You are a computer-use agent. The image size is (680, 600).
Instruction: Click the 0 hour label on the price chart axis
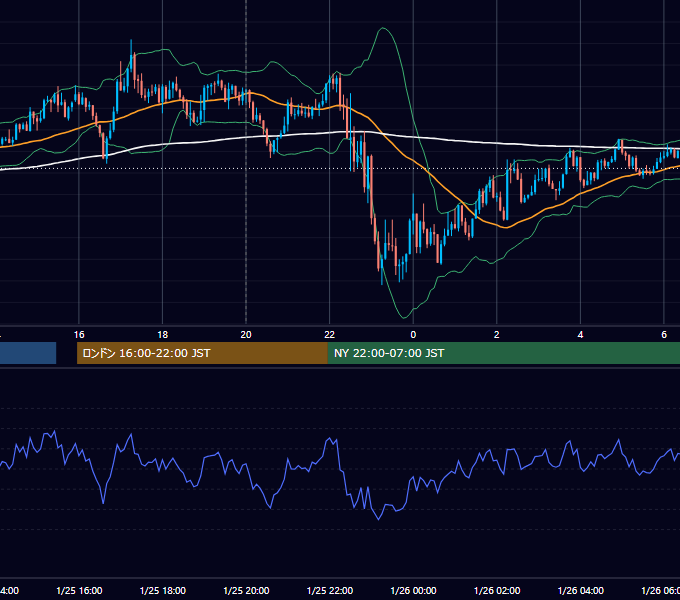click(413, 335)
